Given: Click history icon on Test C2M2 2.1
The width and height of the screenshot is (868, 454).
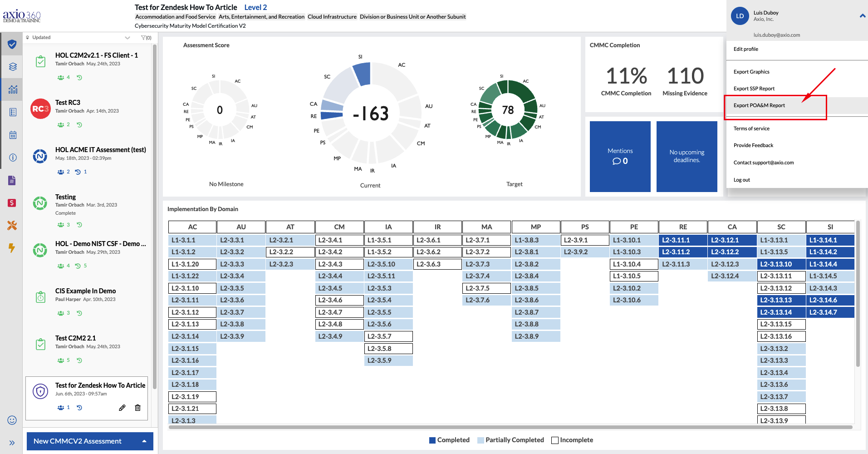Looking at the screenshot, I should point(79,360).
